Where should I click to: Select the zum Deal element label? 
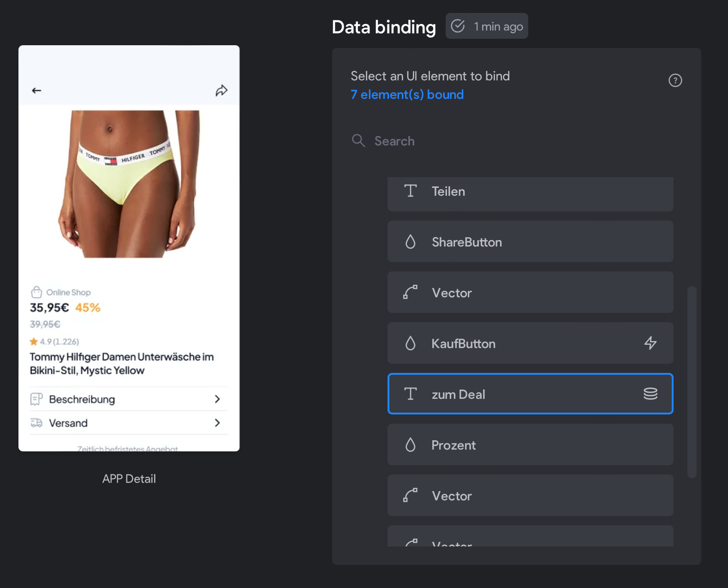click(x=459, y=395)
